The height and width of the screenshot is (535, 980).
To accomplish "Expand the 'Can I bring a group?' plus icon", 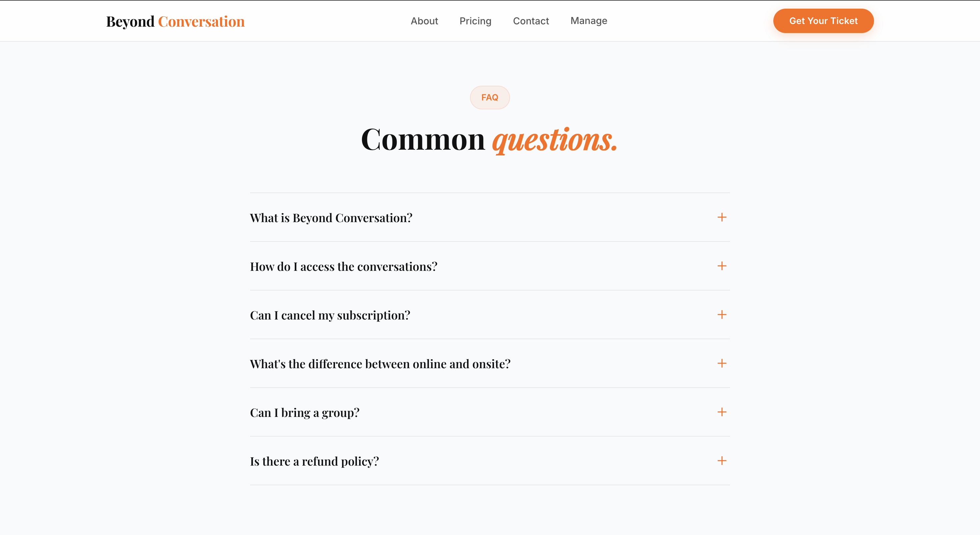I will (x=721, y=412).
